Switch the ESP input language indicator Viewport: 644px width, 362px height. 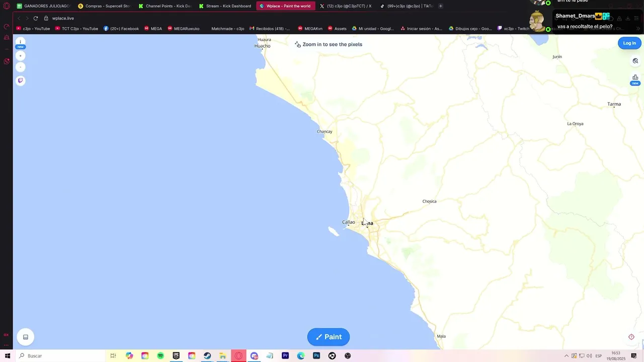pos(599,356)
